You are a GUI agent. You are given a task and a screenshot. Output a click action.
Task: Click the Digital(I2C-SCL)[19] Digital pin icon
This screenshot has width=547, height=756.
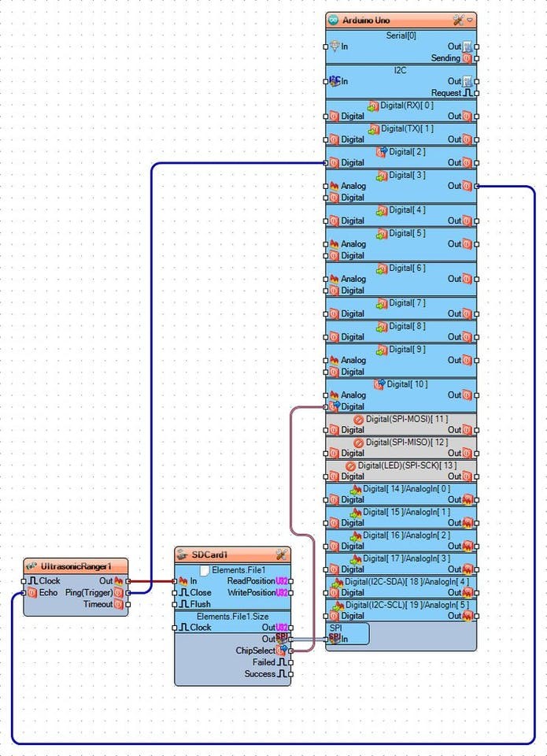coord(334,616)
